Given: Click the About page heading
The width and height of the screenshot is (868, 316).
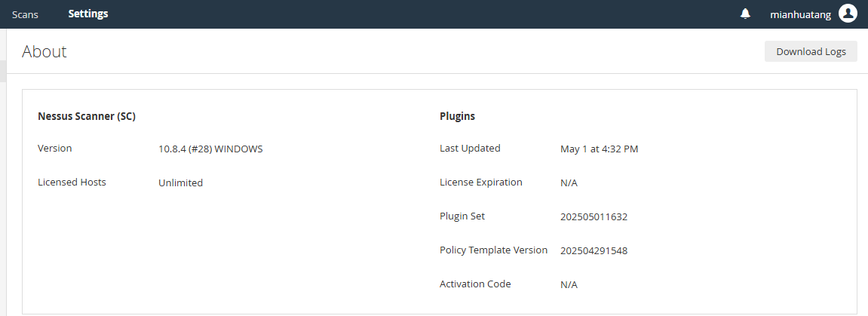Looking at the screenshot, I should click(44, 51).
